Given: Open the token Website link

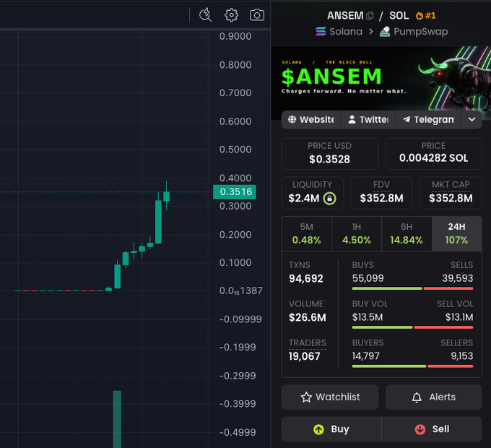Looking at the screenshot, I should [x=311, y=119].
